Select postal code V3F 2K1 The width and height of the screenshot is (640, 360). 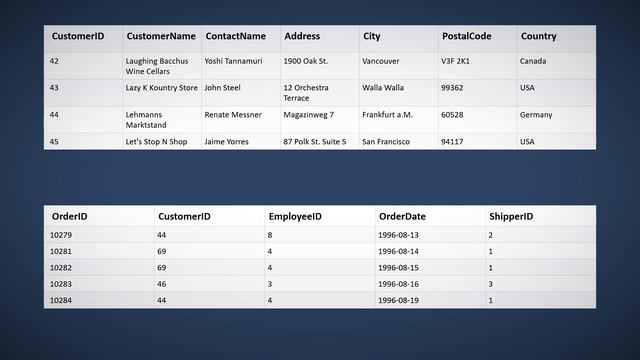455,61
